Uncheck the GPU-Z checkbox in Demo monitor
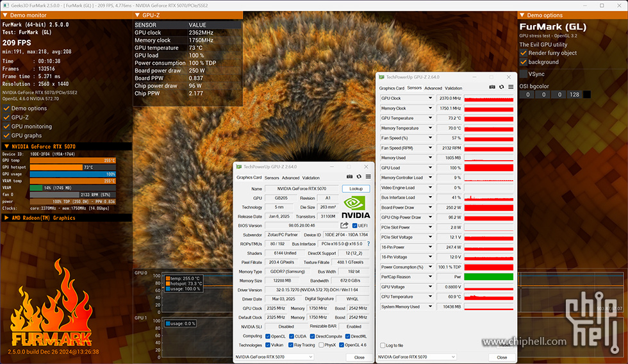 [6, 117]
